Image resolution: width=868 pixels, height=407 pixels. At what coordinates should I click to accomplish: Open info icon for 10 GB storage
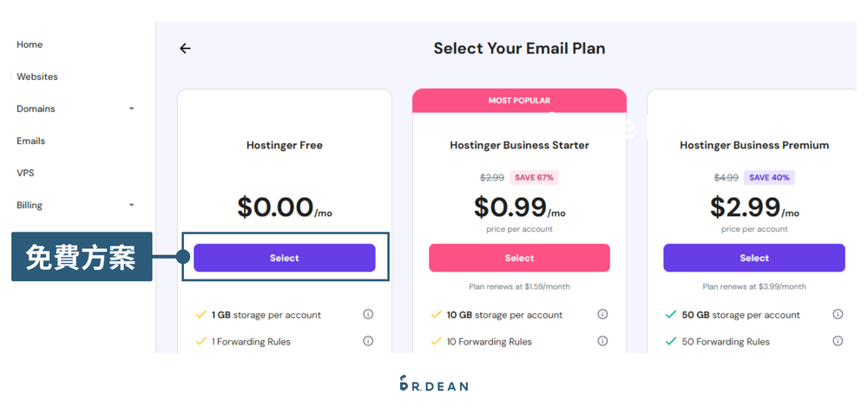[602, 314]
